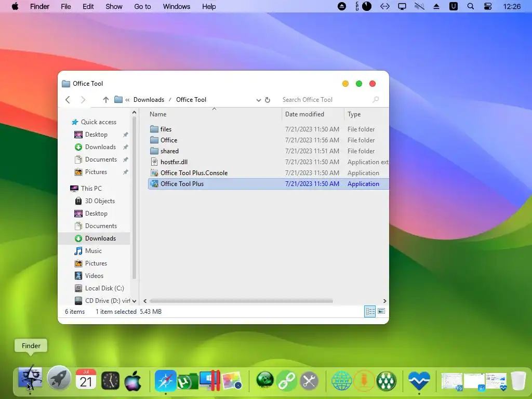532x399 pixels.
Task: Go back with the left arrow
Action: pos(68,99)
